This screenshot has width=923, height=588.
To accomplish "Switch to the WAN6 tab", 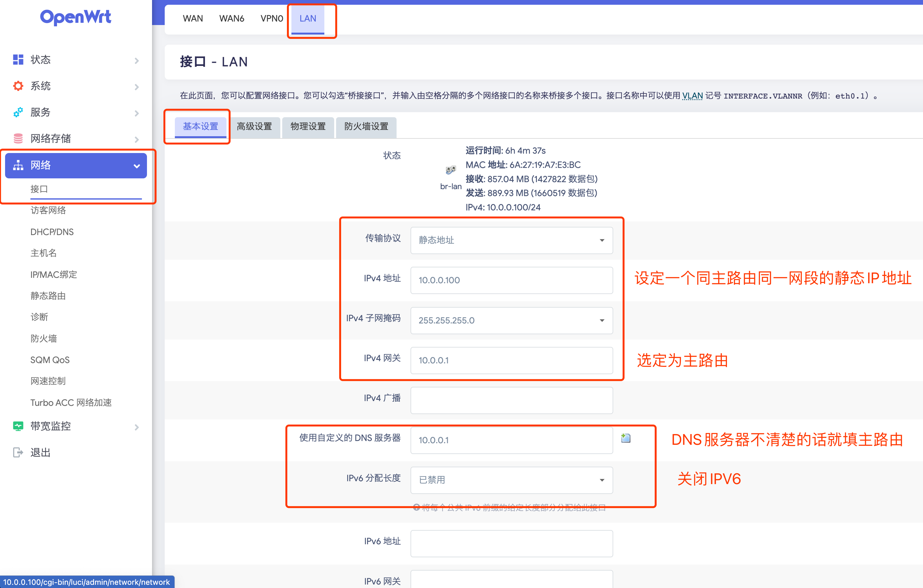I will [232, 18].
